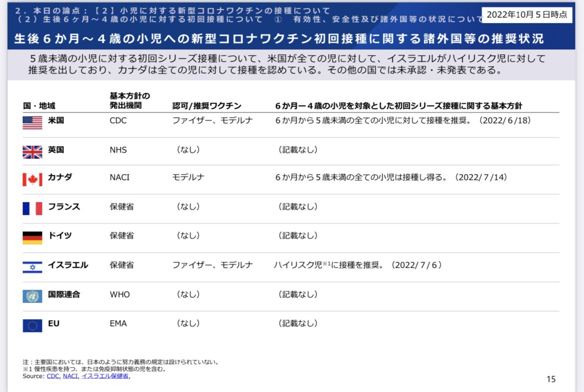Click the EU flag icon
Image resolution: width=584 pixels, height=392 pixels.
pos(32,326)
